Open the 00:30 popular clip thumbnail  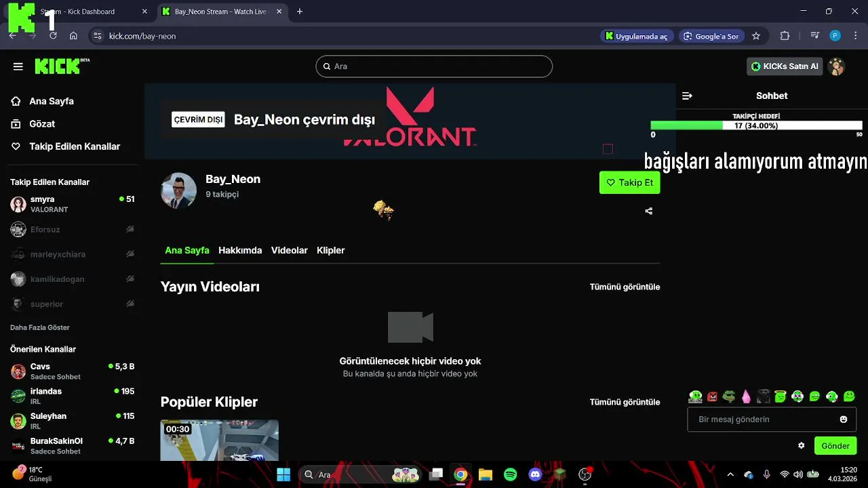click(x=220, y=441)
